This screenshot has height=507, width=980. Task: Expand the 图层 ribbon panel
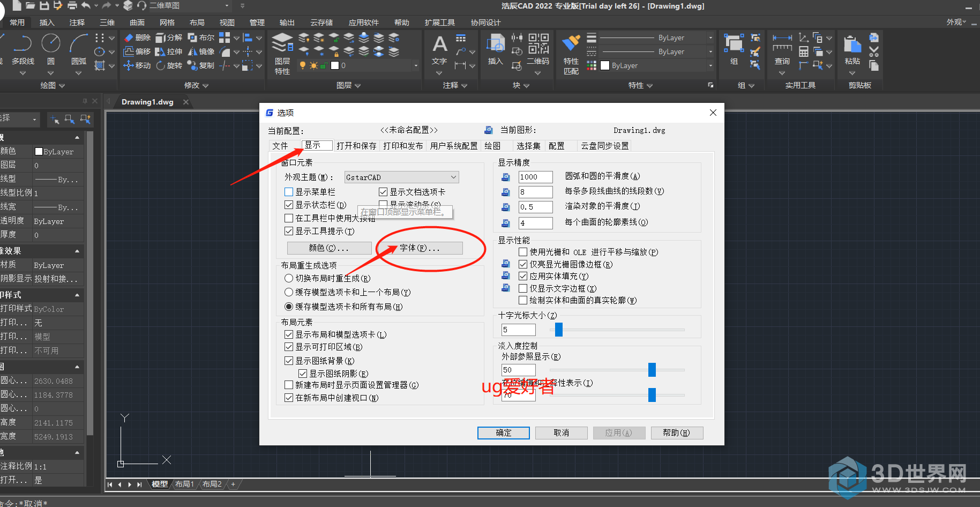pyautogui.click(x=348, y=85)
